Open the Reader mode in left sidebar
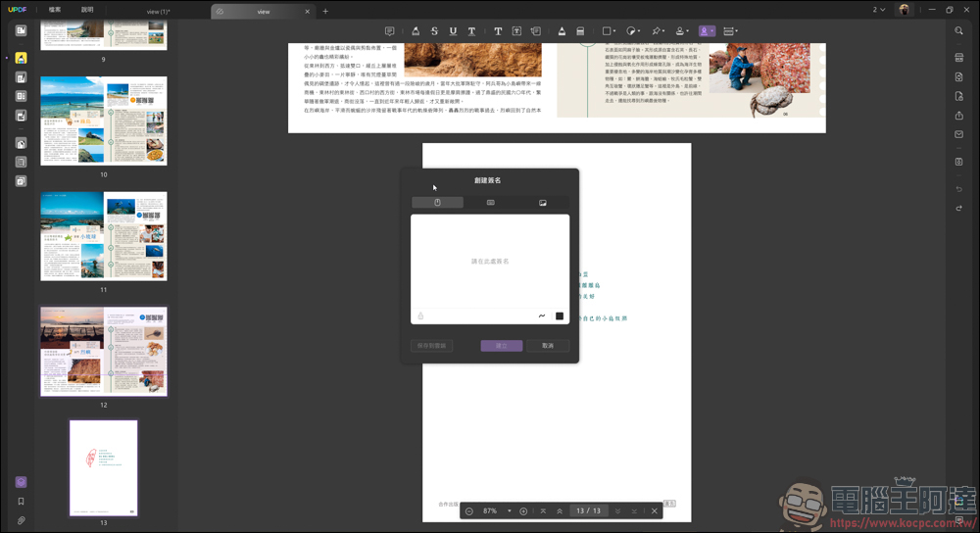The height and width of the screenshot is (533, 980). pos(21,30)
